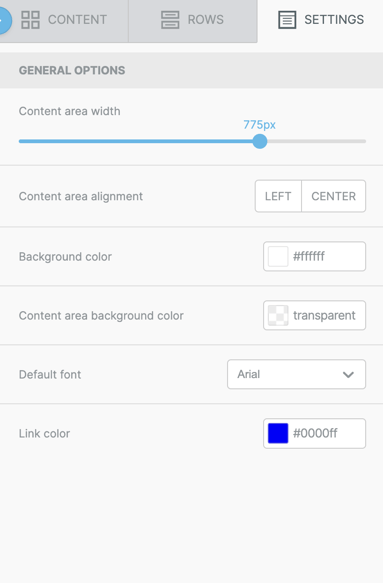
Task: Open the Default font Arial dropdown
Action: [296, 374]
